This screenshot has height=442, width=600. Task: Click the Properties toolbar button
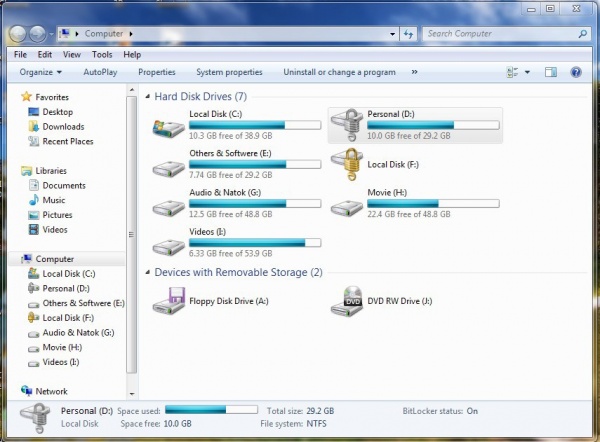(157, 72)
